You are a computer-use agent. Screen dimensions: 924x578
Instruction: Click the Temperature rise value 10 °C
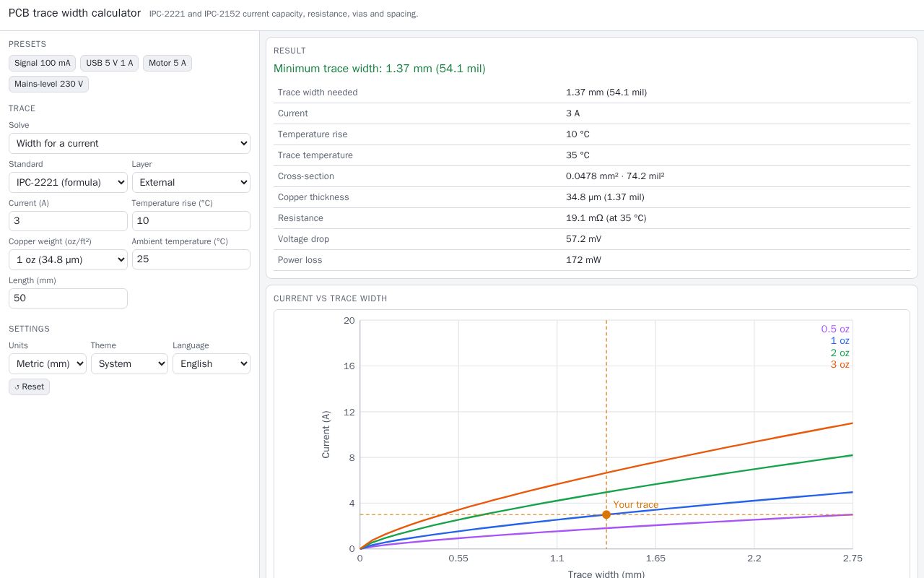[577, 134]
